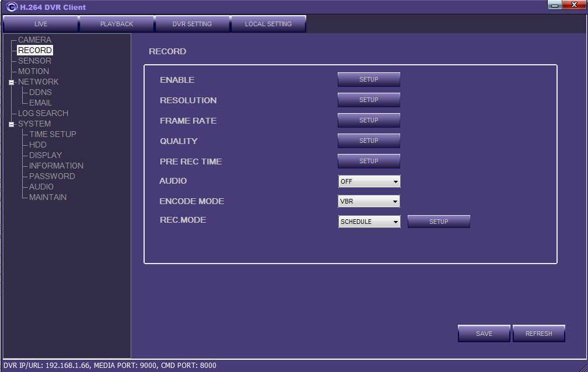The height and width of the screenshot is (372, 588).
Task: Collapse the NETWORK tree node
Action: point(11,82)
